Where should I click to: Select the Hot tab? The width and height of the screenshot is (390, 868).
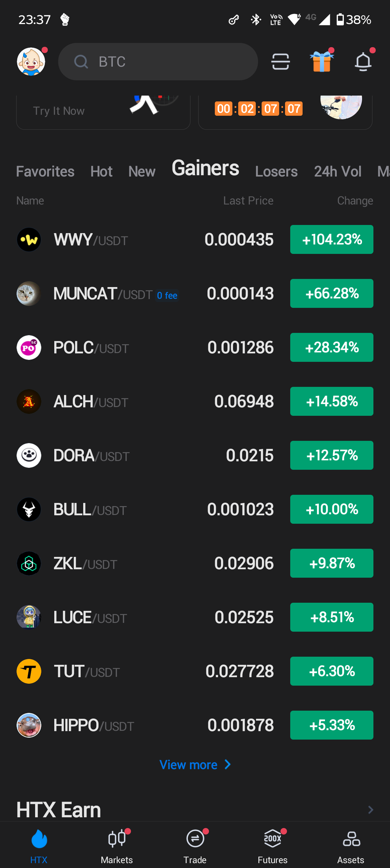[101, 172]
